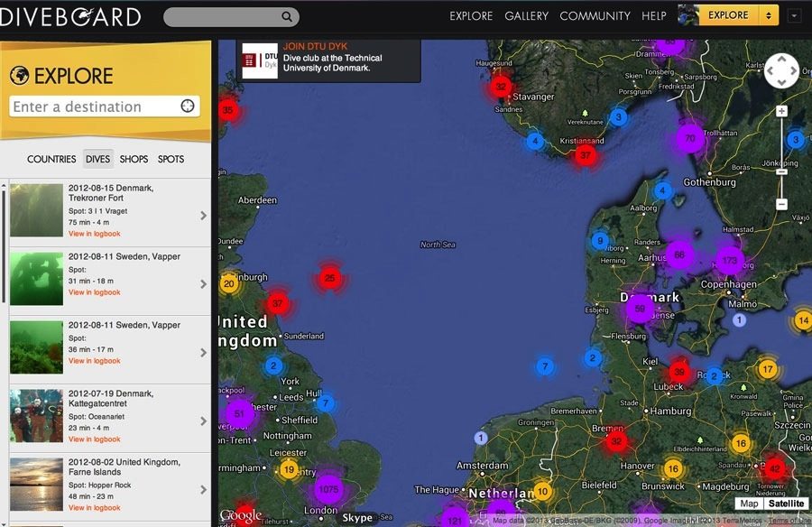The image size is (812, 527).
Task: Click the map zoom slider handle
Action: [781, 171]
